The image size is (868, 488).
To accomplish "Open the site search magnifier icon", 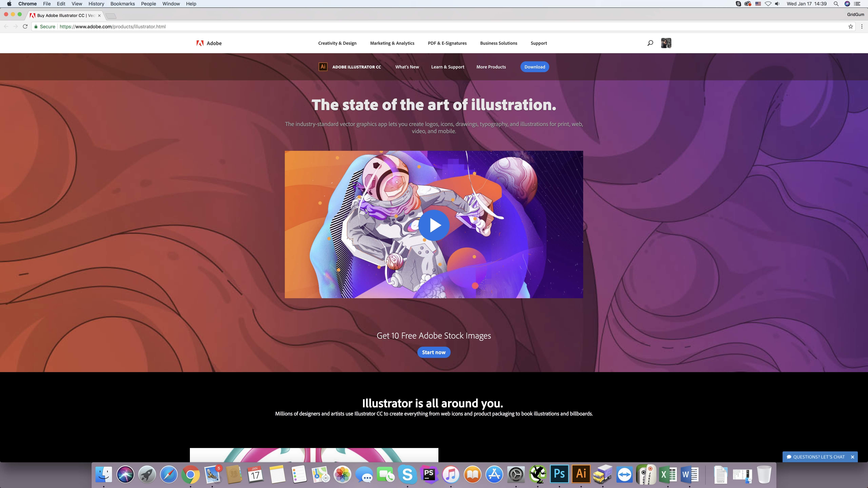I will click(x=650, y=43).
